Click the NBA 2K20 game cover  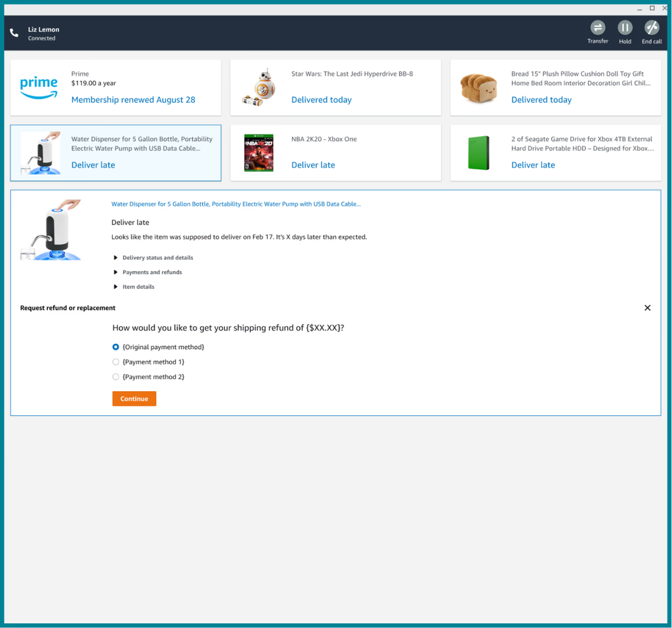pyautogui.click(x=259, y=153)
